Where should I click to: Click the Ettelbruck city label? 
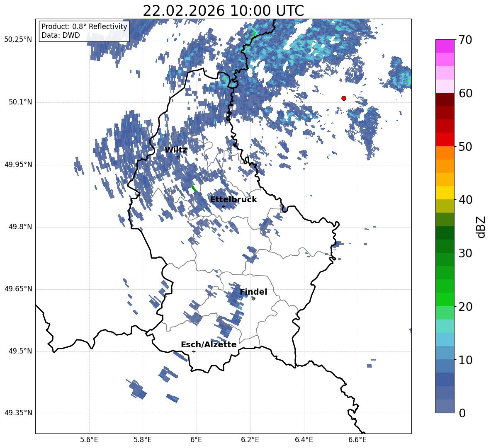click(x=233, y=200)
